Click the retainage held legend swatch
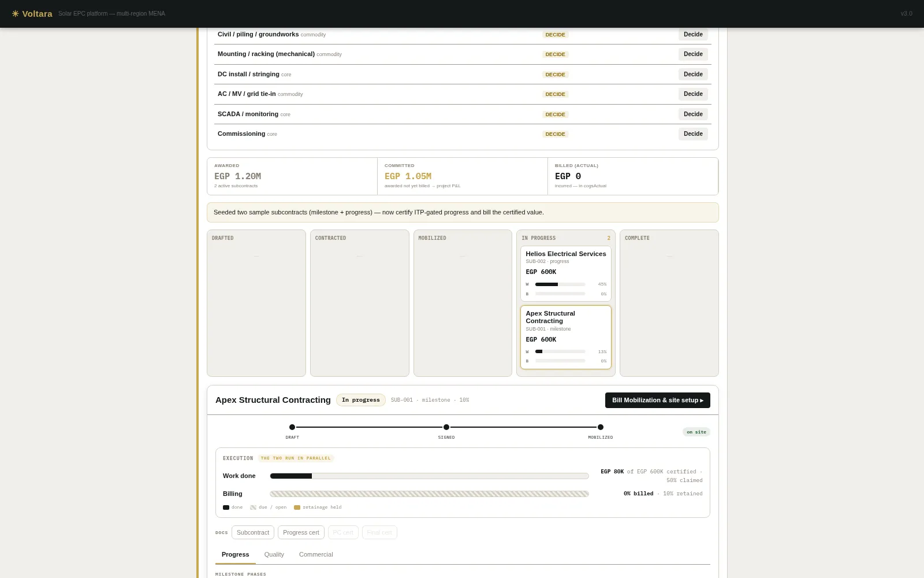Viewport: 924px width, 578px height. pos(297,507)
